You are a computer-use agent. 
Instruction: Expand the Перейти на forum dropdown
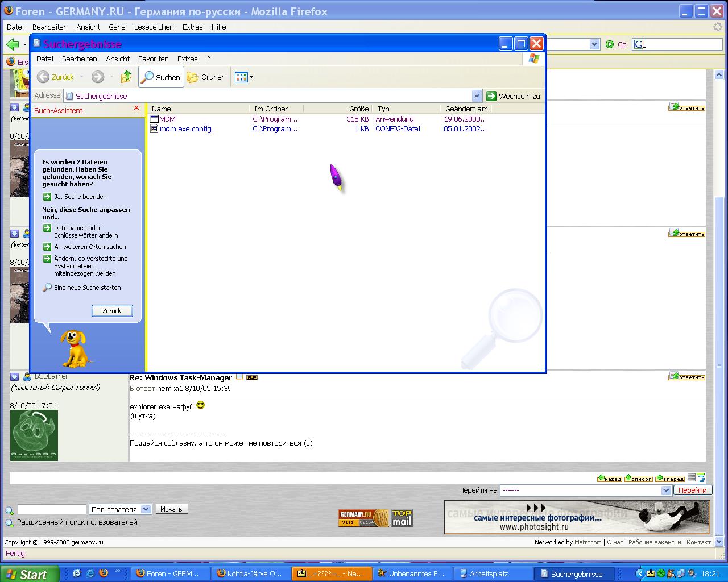(666, 490)
